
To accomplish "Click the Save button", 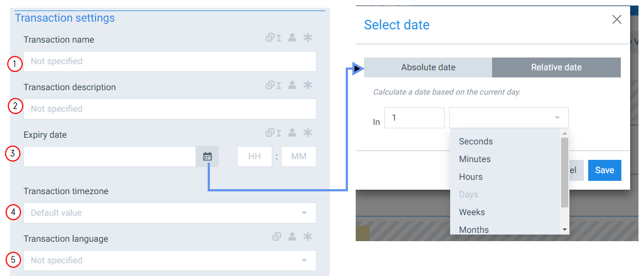I will click(604, 170).
